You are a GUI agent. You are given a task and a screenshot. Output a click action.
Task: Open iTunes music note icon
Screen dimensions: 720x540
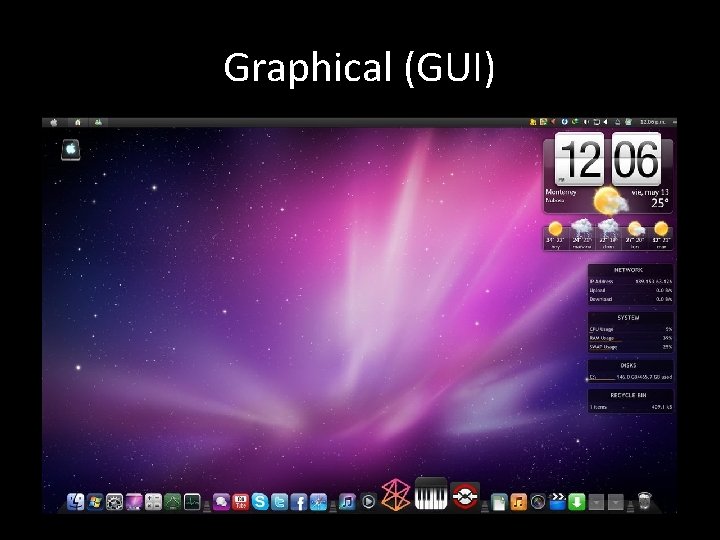coord(348,501)
